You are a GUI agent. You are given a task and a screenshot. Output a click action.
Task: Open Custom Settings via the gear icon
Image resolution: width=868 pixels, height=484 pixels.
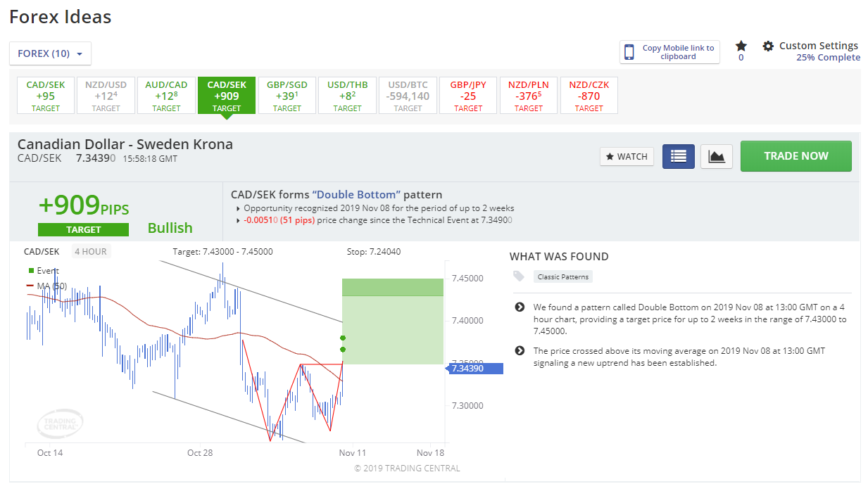pos(768,45)
